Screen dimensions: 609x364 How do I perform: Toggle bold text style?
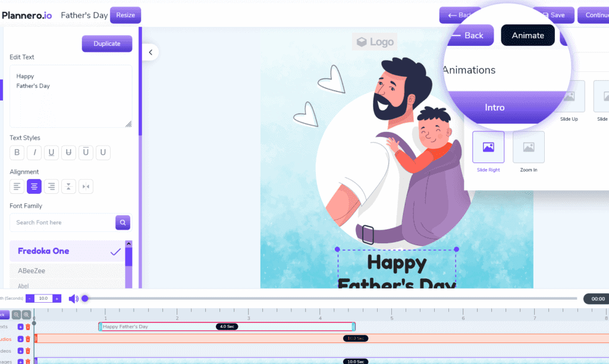point(17,152)
